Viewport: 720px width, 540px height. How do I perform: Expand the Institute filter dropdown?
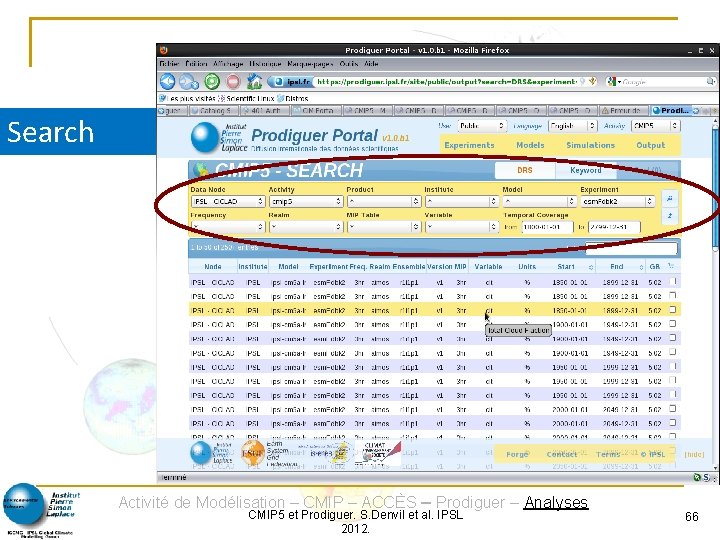point(461,201)
